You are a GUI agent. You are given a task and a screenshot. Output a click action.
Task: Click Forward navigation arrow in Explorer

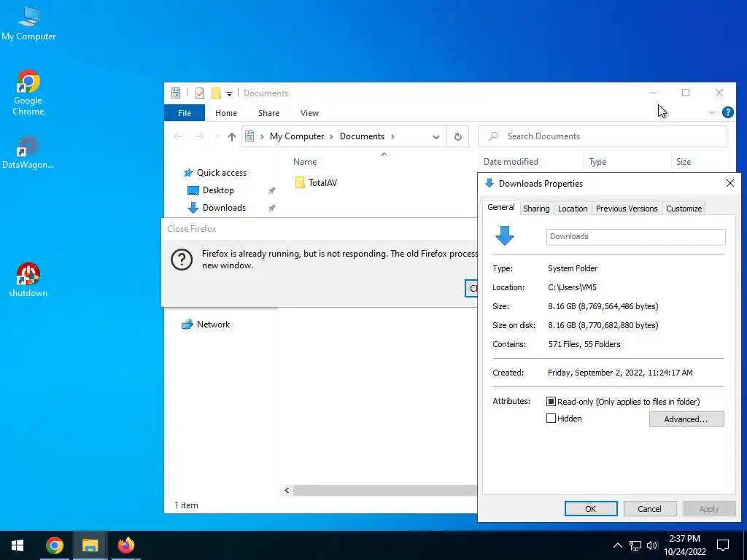(x=200, y=136)
